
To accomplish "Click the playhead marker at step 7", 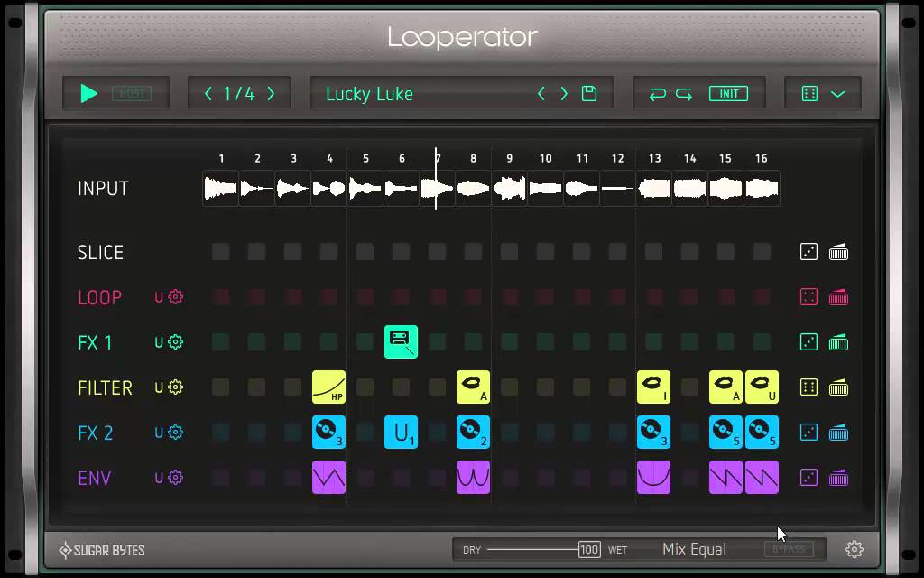I will pyautogui.click(x=436, y=178).
